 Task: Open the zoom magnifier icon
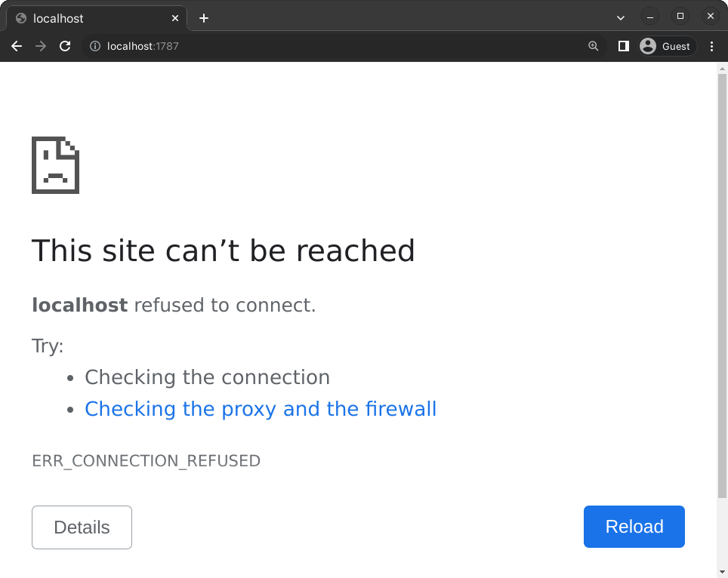[594, 46]
